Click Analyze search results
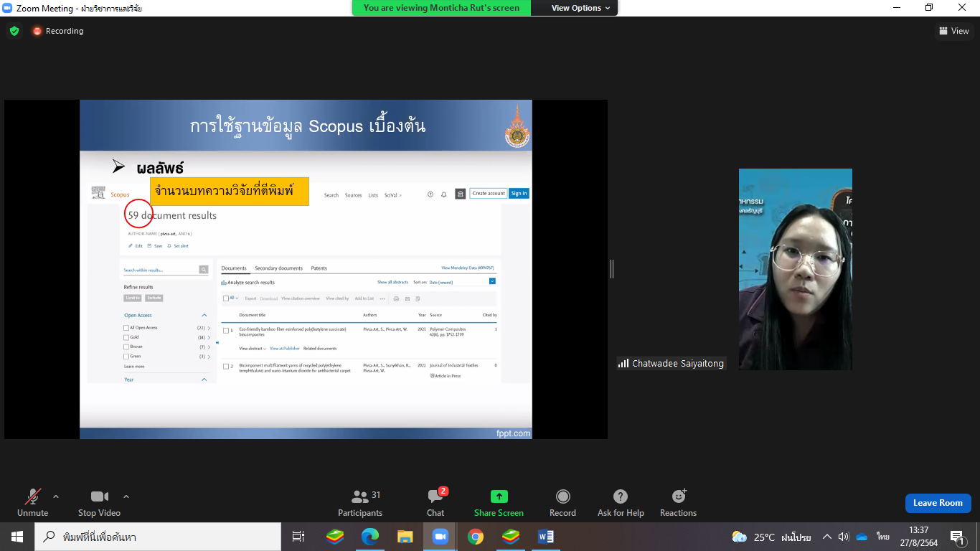This screenshot has height=551, width=980. pos(248,283)
